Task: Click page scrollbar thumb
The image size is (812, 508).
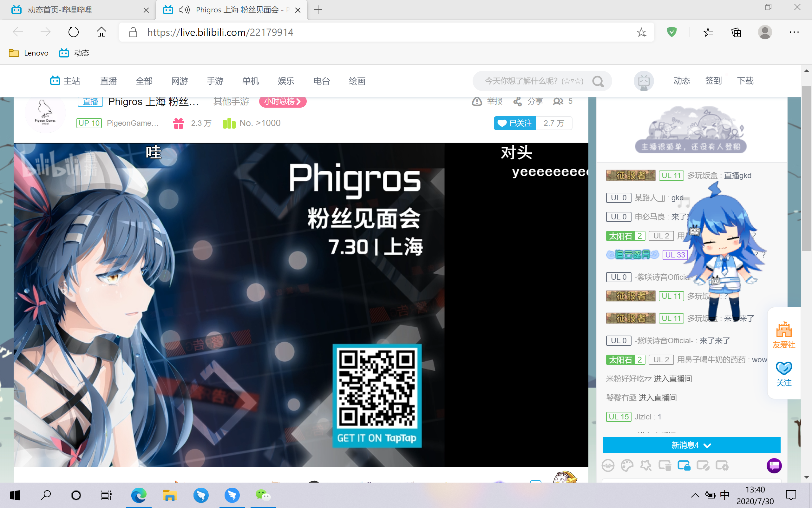Action: click(806, 169)
